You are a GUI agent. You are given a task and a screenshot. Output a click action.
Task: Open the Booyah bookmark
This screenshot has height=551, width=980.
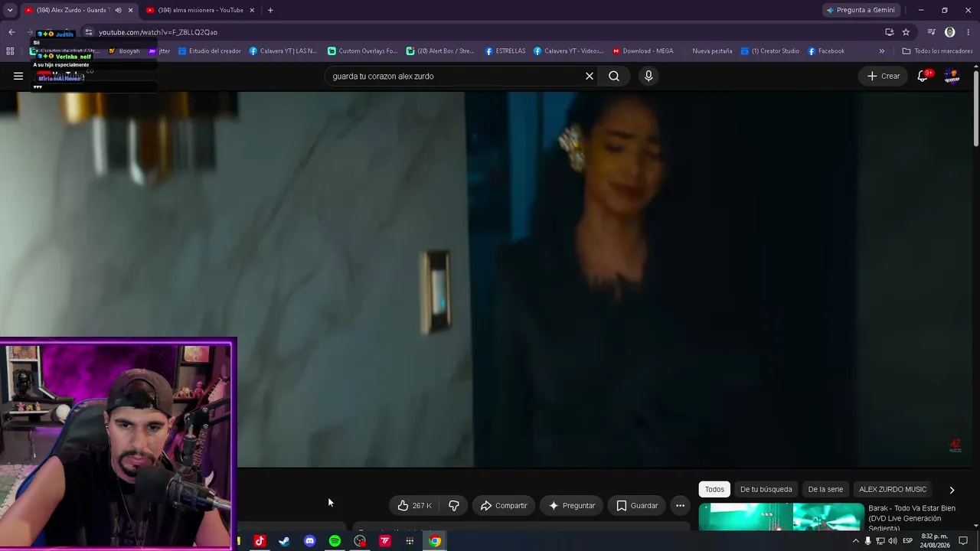[124, 51]
